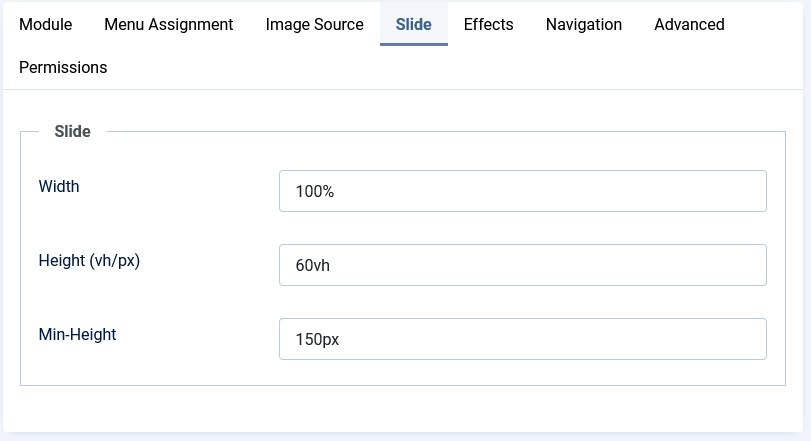Screen dimensions: 811x441
Task: Open the Permissions tab
Action: 63,68
